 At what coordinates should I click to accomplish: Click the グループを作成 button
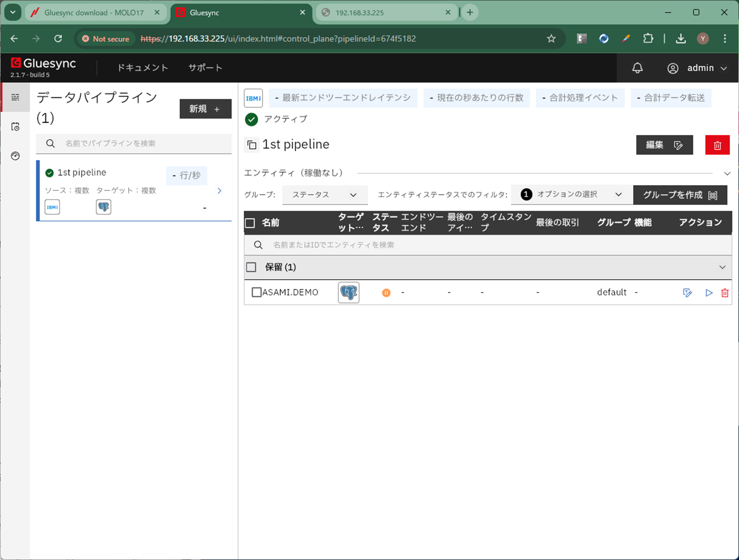pyautogui.click(x=680, y=195)
